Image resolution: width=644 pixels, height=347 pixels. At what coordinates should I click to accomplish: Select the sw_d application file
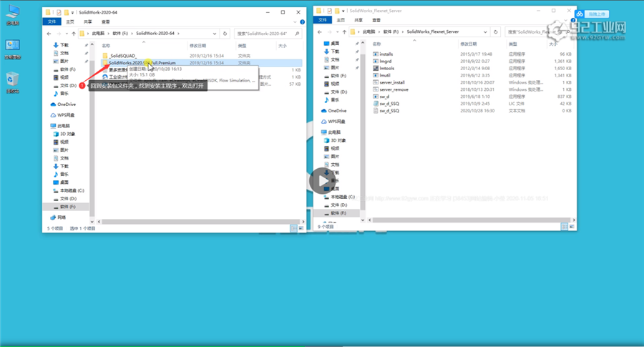(x=381, y=97)
